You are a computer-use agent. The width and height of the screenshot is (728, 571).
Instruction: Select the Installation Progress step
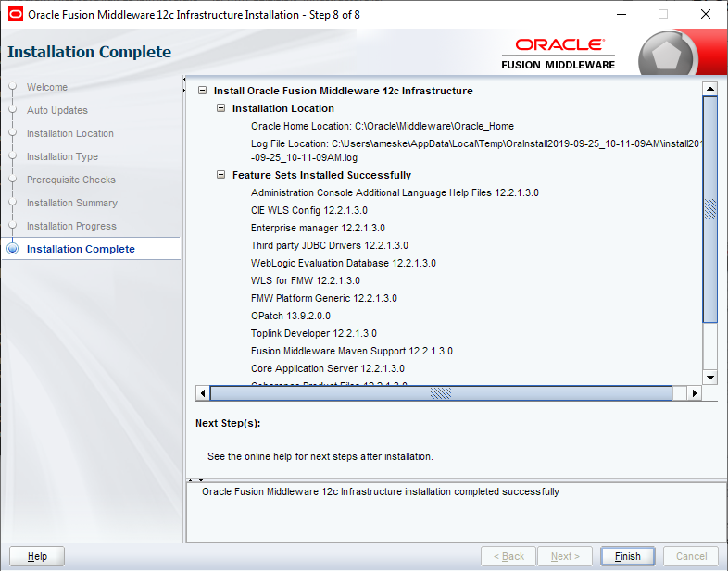point(71,227)
